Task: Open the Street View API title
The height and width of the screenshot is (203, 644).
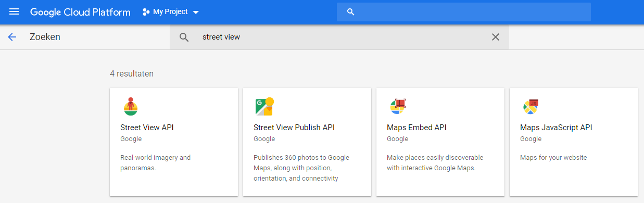Action: [x=147, y=128]
